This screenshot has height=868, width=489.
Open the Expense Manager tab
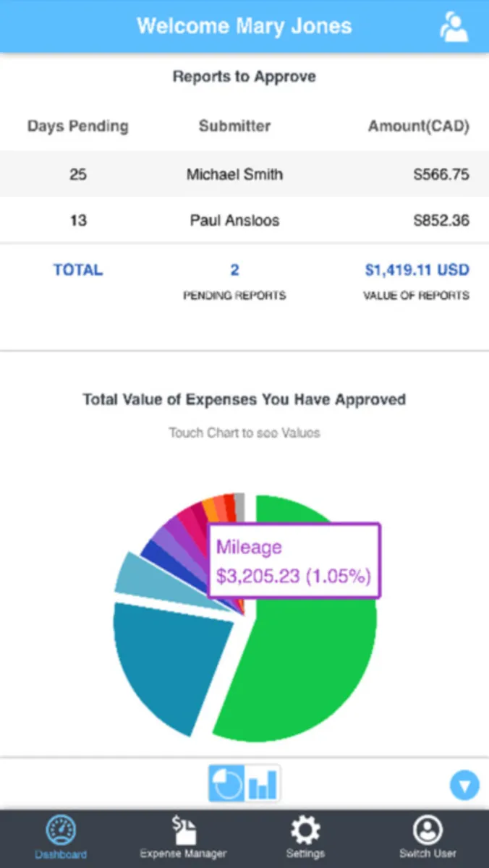point(183,838)
